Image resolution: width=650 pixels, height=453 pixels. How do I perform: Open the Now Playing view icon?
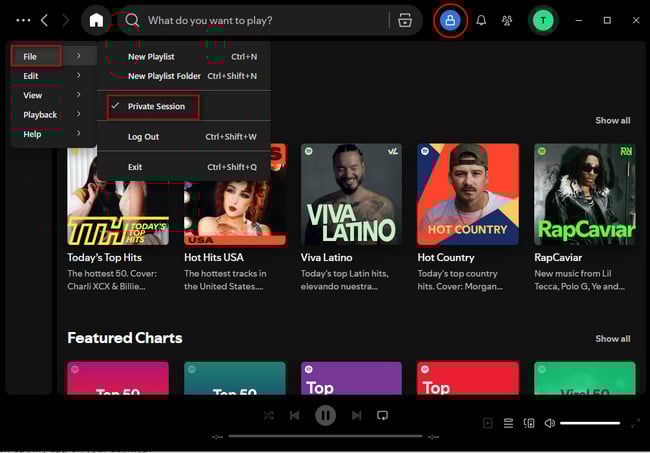(x=488, y=423)
